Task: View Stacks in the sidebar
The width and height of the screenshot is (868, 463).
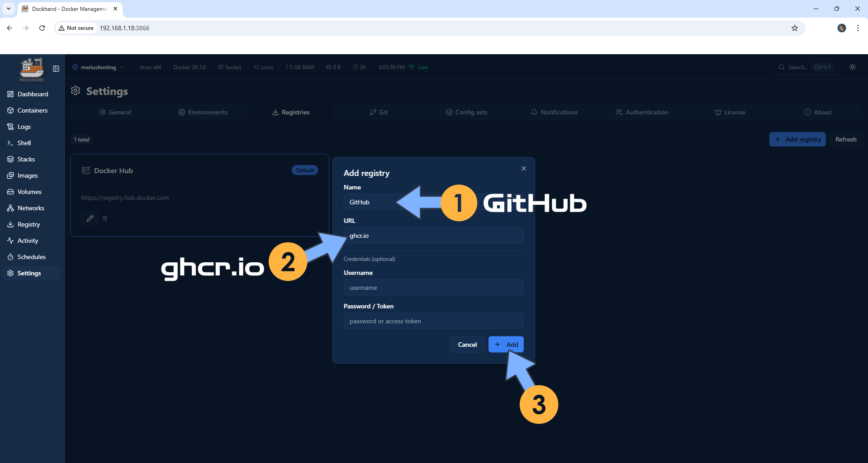Action: [x=26, y=159]
